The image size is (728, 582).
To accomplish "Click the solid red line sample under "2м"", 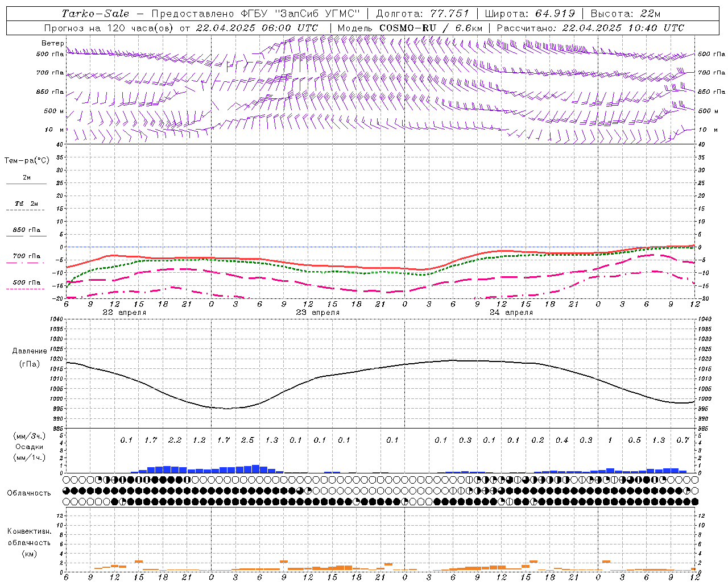I will [26, 184].
